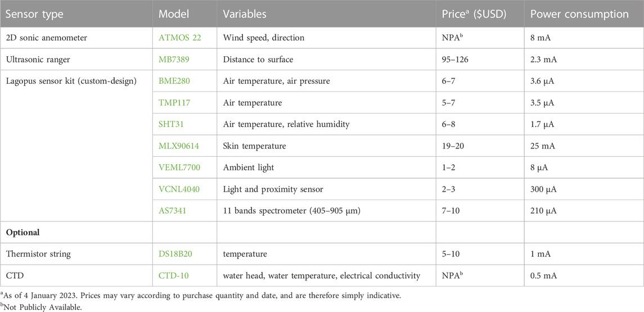Click the Optional section row label
This screenshot has height=312, width=644.
(22, 232)
